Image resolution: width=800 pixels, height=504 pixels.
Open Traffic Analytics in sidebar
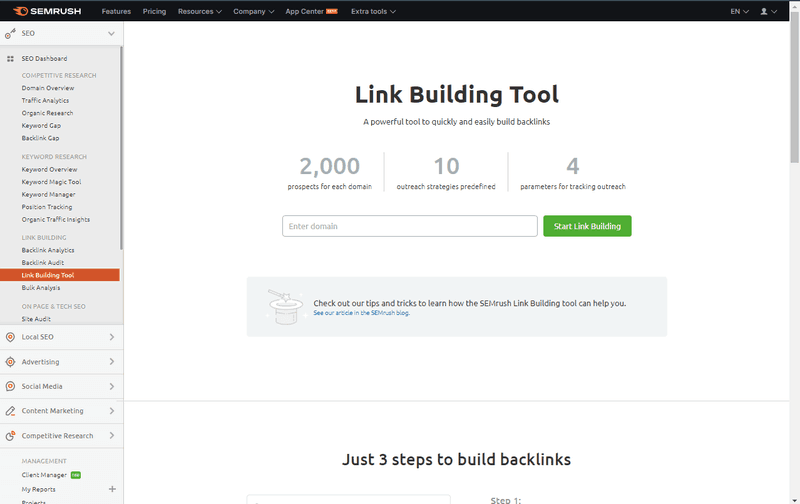pos(45,100)
